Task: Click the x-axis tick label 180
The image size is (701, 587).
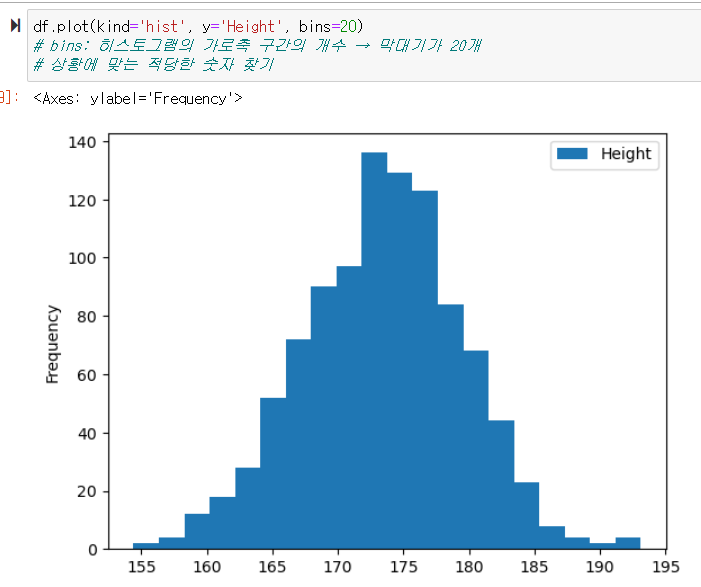Action: click(x=469, y=567)
